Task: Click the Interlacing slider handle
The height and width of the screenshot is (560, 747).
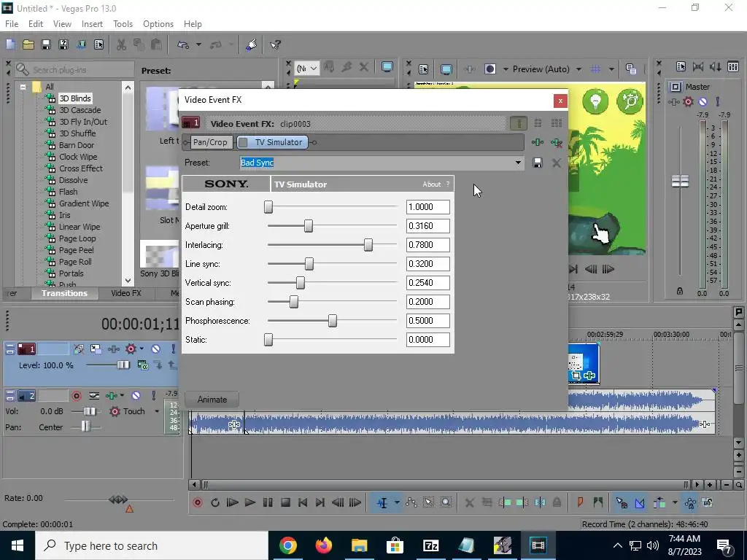Action: tap(368, 245)
